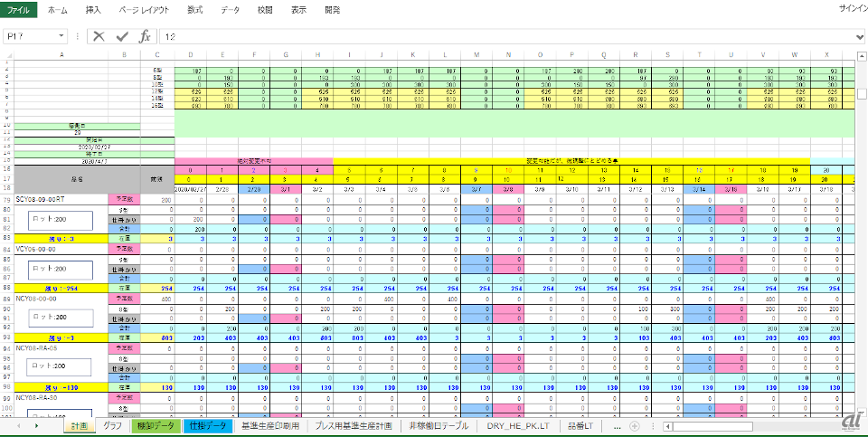
Task: Click the cancel entry X icon
Action: [x=99, y=36]
